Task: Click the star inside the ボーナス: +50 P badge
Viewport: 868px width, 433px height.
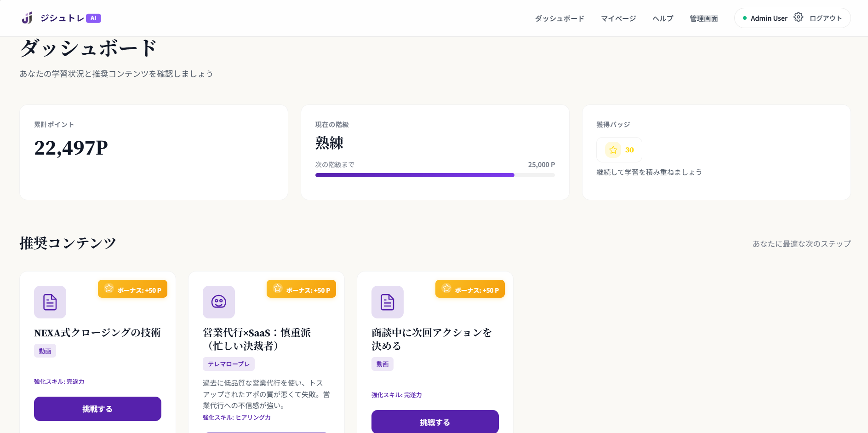Action: coord(108,289)
